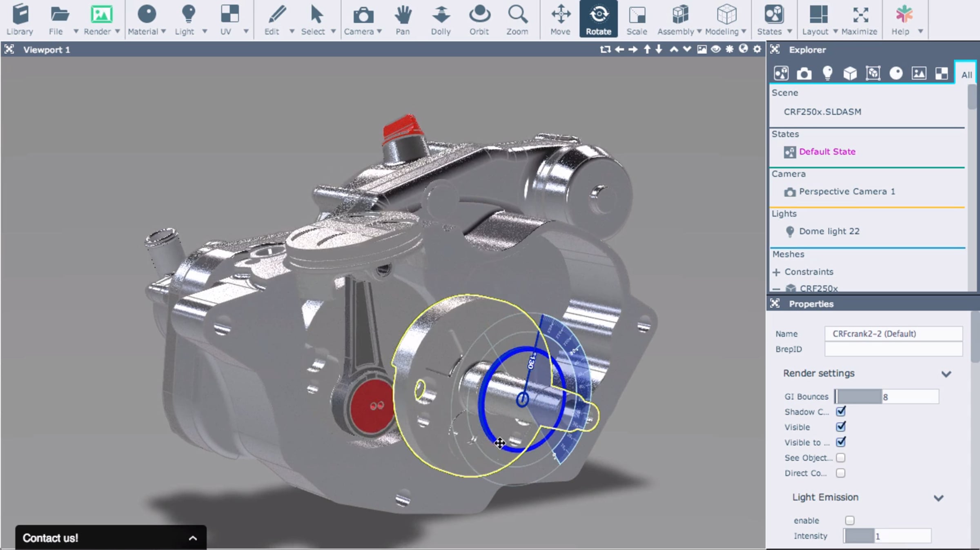
Task: Open the Layout tool
Action: 817,19
